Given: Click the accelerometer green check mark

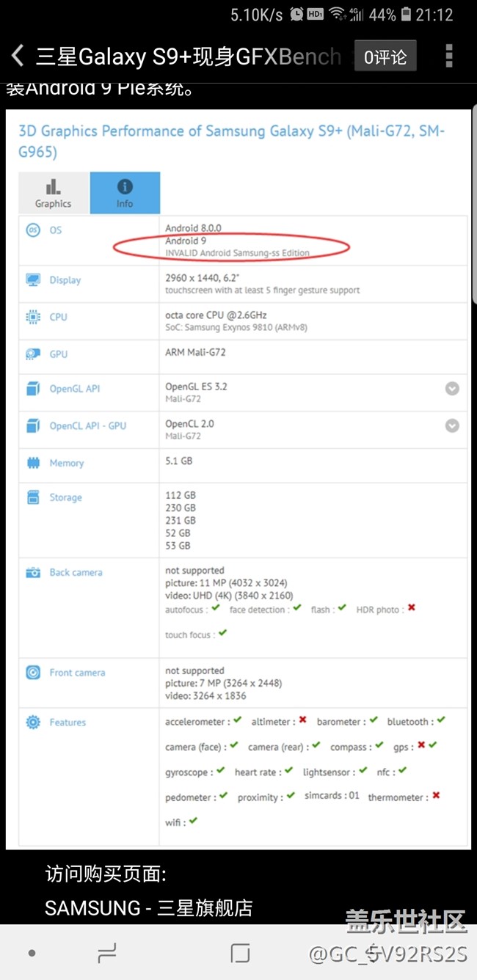Looking at the screenshot, I should tap(237, 720).
